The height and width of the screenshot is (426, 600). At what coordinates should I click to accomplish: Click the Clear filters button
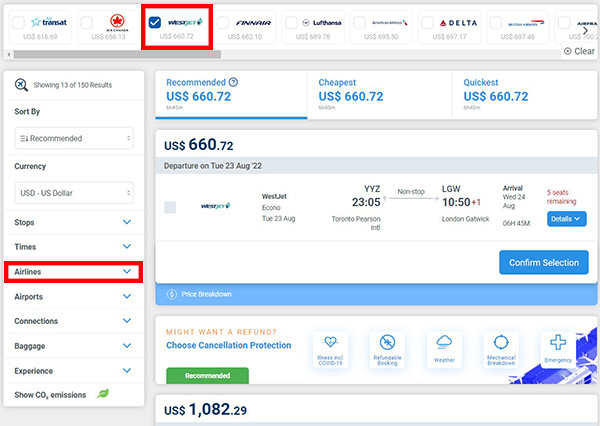coord(579,51)
